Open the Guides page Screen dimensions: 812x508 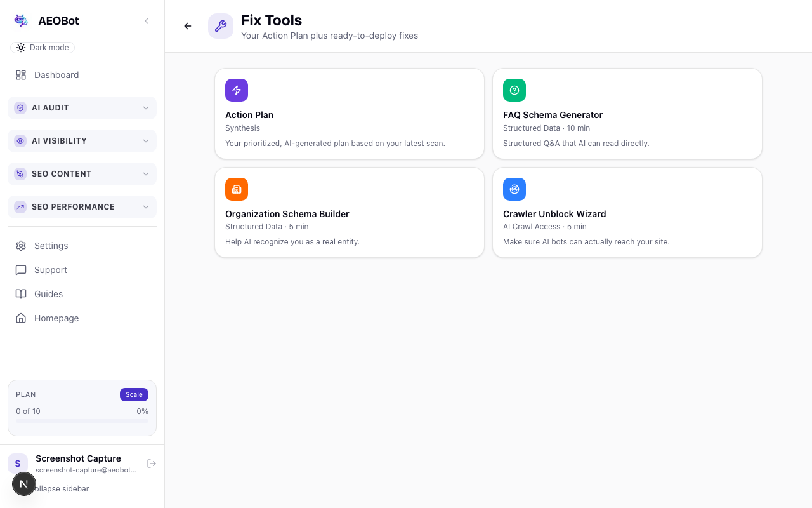[x=82, y=294]
